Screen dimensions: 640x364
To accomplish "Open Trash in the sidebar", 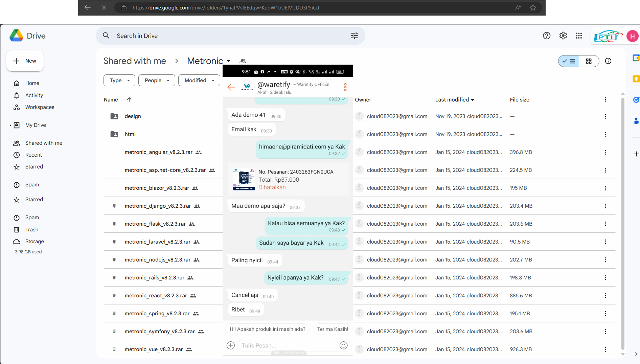I will [32, 230].
